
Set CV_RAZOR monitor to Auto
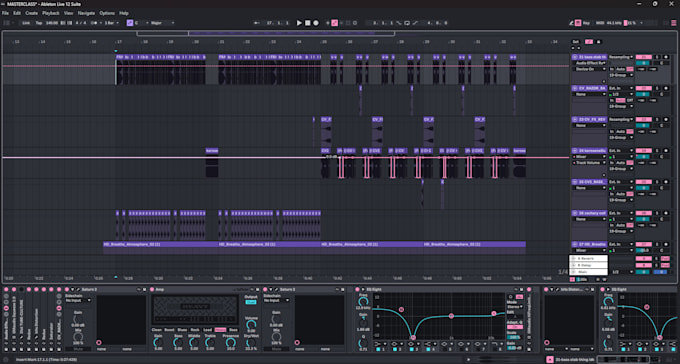pyautogui.click(x=620, y=100)
